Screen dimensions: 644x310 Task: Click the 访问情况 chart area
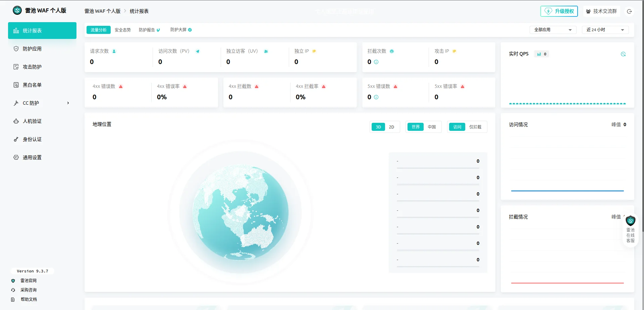coord(567,164)
